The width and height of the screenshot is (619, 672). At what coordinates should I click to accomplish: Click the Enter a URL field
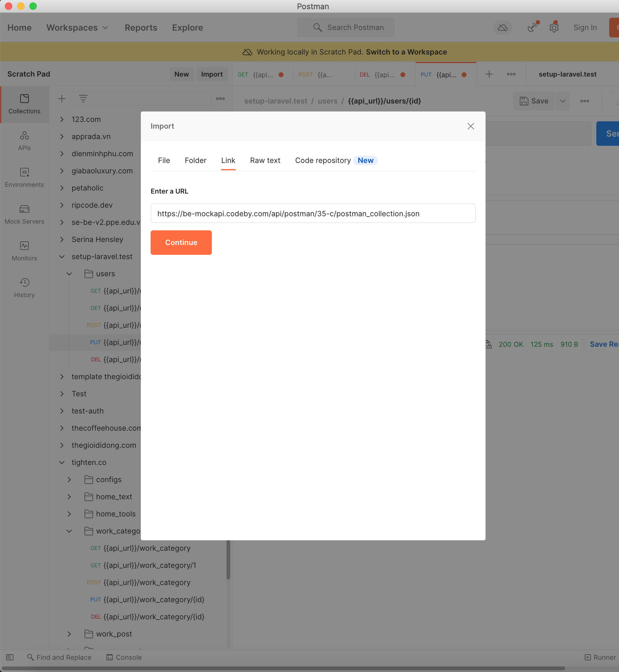(x=313, y=213)
